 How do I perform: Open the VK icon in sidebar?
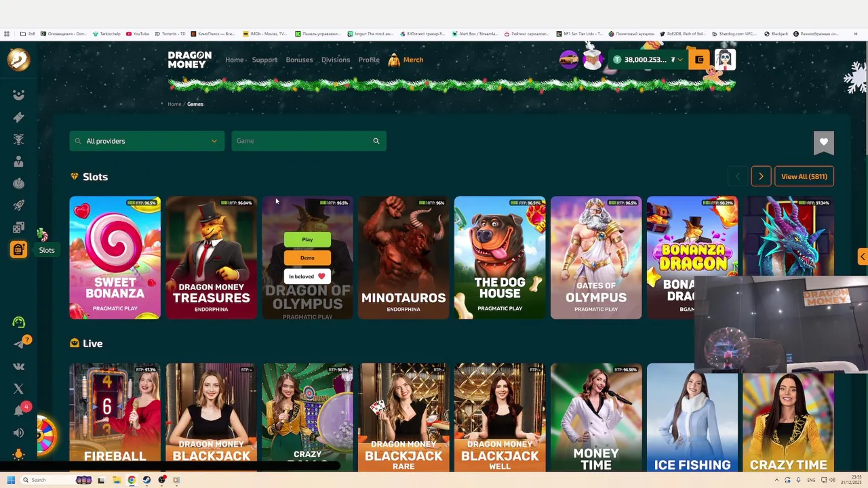[x=18, y=367]
